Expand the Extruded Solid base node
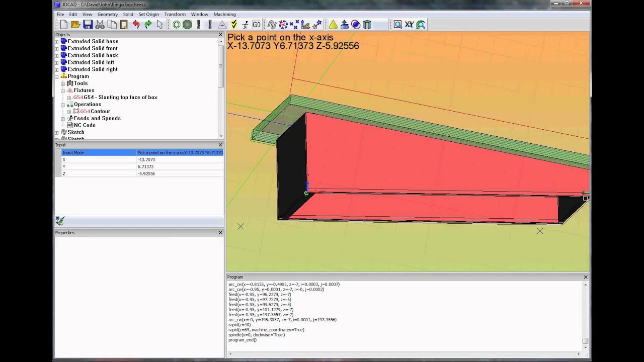Viewport: 644px width, 362px height. pyautogui.click(x=57, y=42)
